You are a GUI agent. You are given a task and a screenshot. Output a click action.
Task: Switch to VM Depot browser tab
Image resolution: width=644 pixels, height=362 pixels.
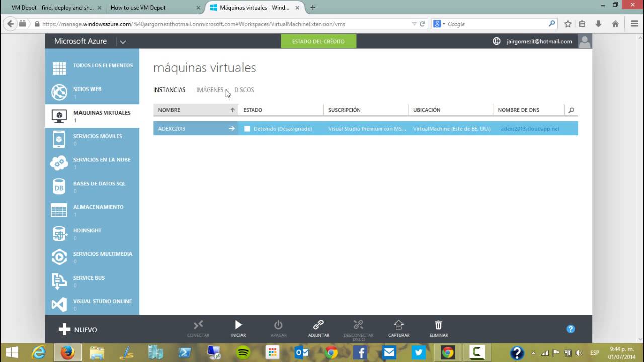52,8
